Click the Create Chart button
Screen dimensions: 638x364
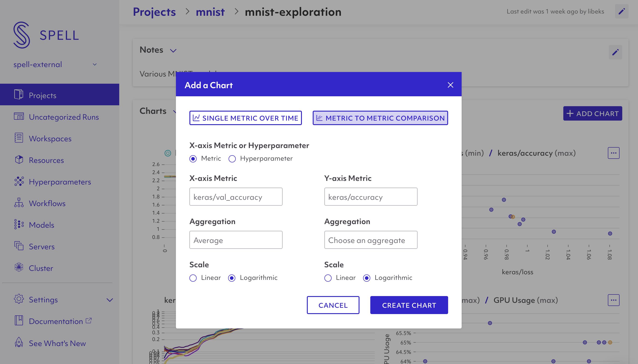(x=409, y=305)
